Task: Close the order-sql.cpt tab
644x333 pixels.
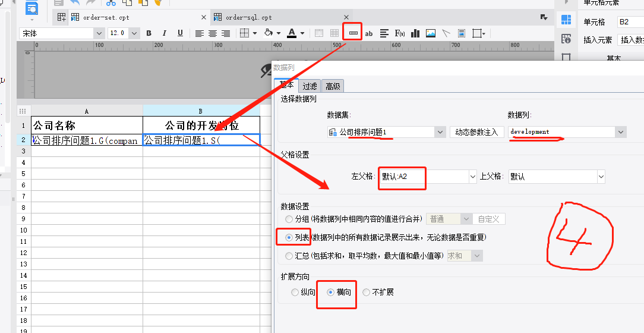Action: [x=346, y=17]
